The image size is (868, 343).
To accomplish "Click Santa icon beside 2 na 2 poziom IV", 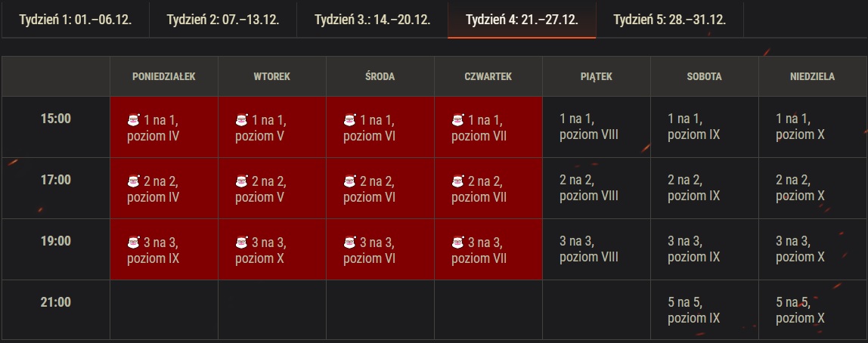I will tap(133, 181).
